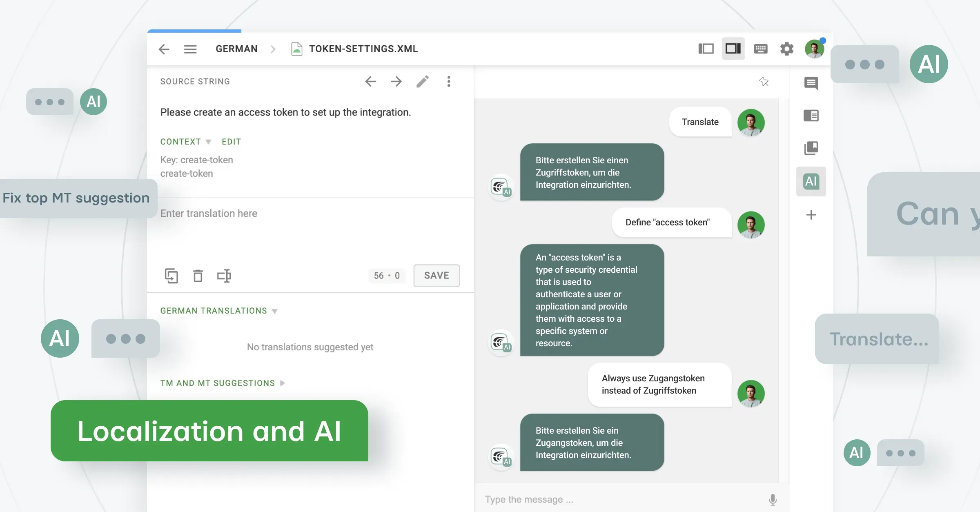The height and width of the screenshot is (512, 980).
Task: Save the translation with the SAVE button
Action: point(436,276)
